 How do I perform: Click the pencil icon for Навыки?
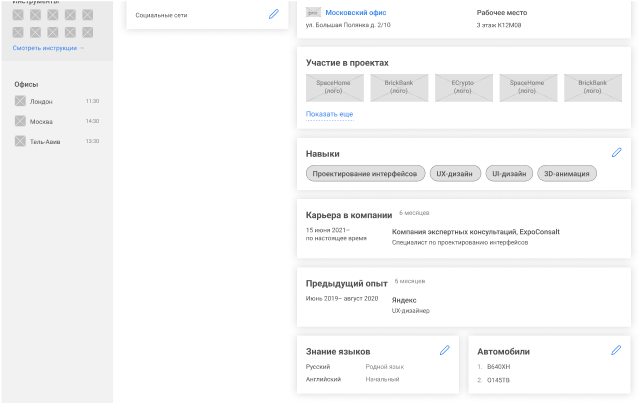616,153
